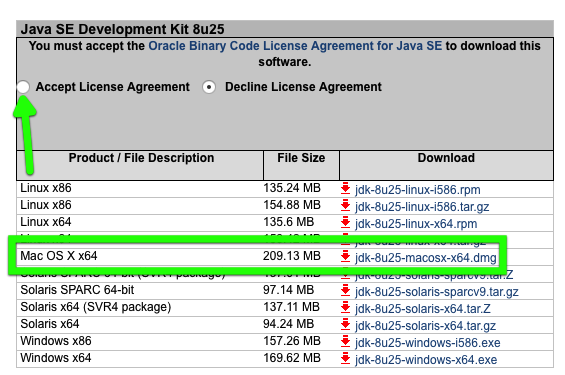Click the 94.24 MB file size
Viewport: 565px width, 375px height.
click(288, 324)
